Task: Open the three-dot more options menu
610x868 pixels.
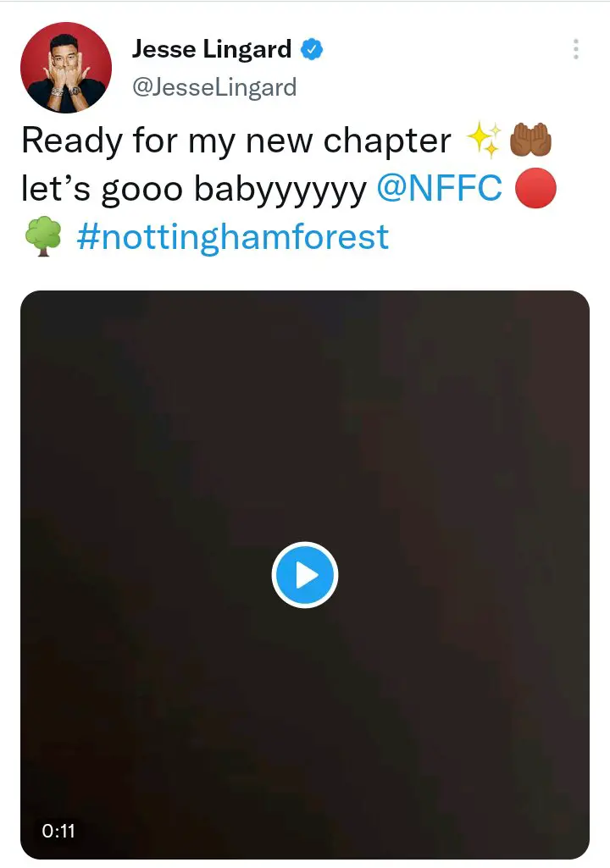Action: (x=575, y=49)
